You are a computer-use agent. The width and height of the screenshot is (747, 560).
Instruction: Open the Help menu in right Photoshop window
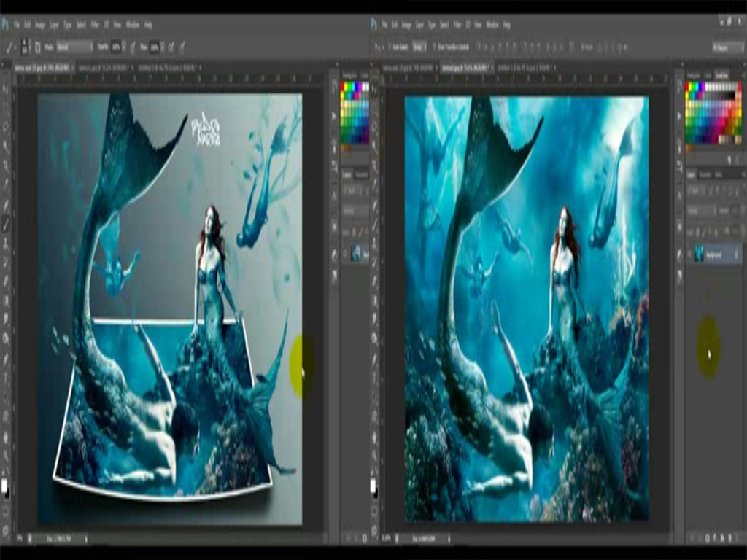pos(507,25)
